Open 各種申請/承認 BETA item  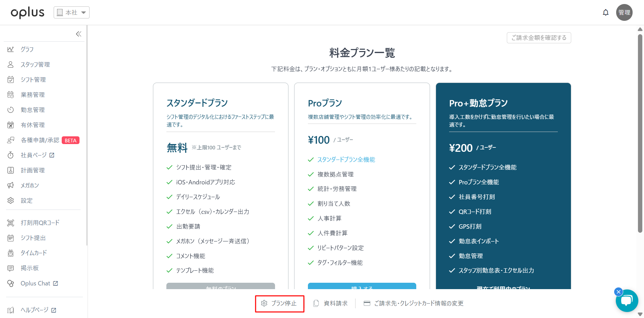[40, 140]
